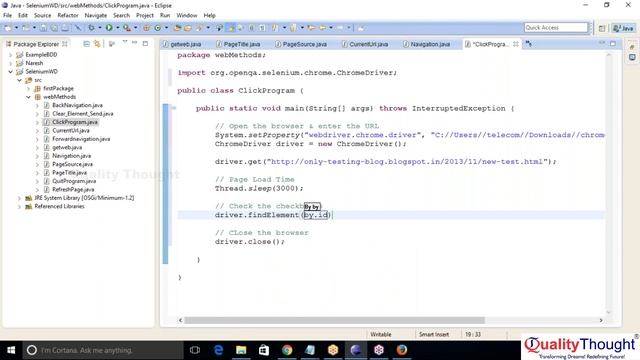Select QuitProgram.java in Package Explorer
The image size is (640, 360).
tap(74, 181)
